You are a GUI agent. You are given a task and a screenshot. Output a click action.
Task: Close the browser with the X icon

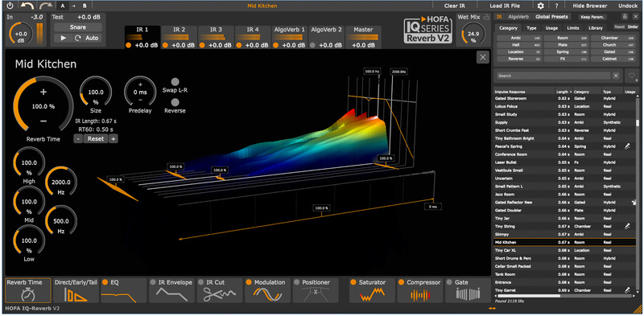(x=636, y=16)
